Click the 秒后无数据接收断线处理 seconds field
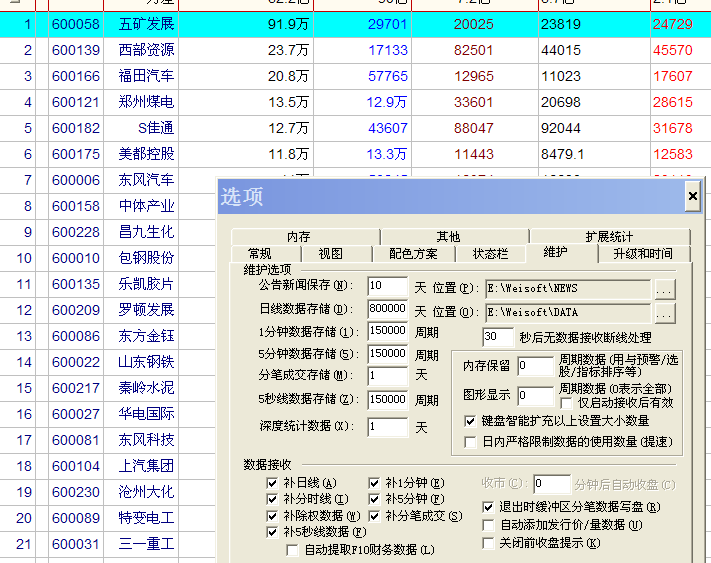Screen dimensions: 711x563 coord(498,337)
